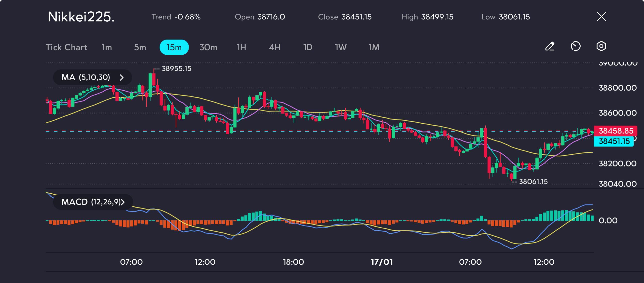Image resolution: width=644 pixels, height=283 pixels.
Task: Expand the MACD (12,26,9) indicator selector
Action: pyautogui.click(x=93, y=202)
